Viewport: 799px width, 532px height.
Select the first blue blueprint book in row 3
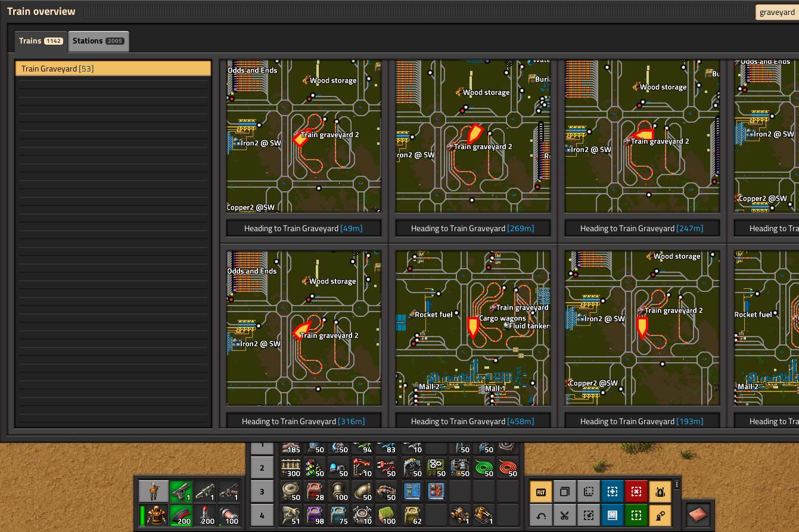tap(412, 491)
